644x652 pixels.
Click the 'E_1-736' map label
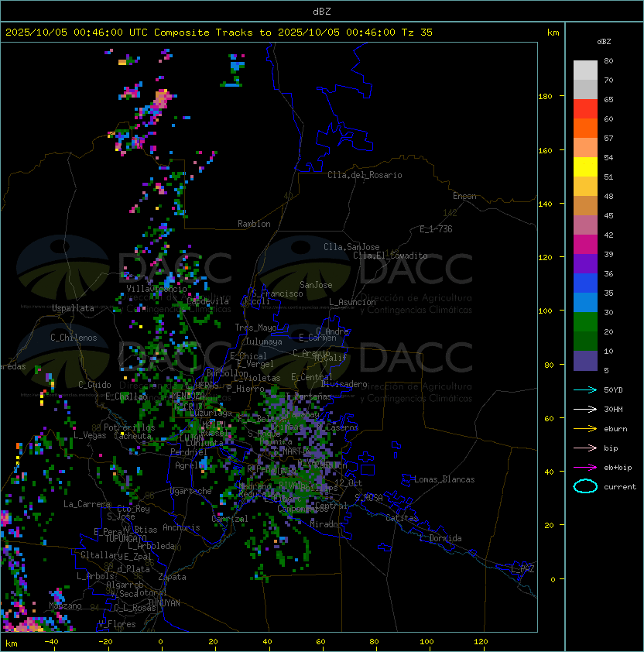pyautogui.click(x=436, y=229)
